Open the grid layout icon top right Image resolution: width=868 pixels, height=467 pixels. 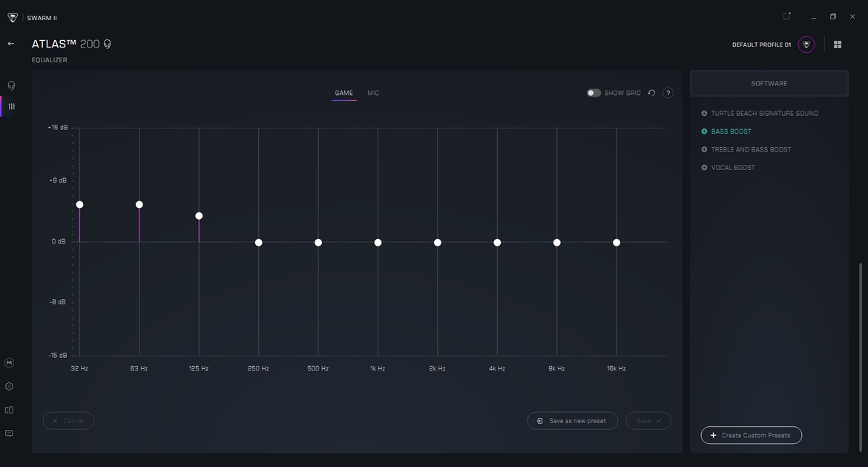click(838, 45)
